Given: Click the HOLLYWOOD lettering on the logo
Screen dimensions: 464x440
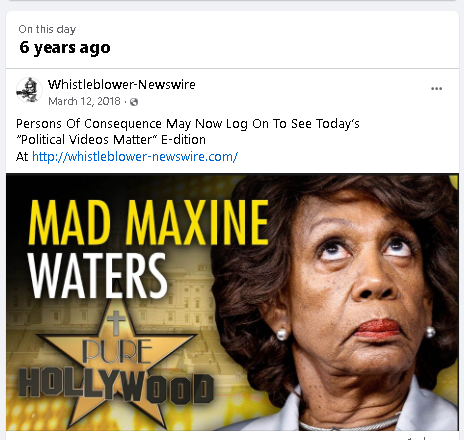Looking at the screenshot, I should 116,384.
